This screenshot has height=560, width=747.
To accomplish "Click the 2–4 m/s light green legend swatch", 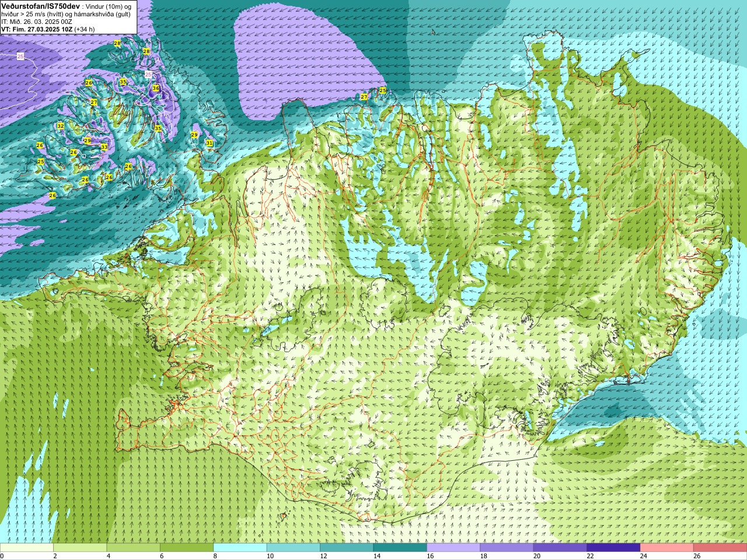I will click(x=80, y=548).
